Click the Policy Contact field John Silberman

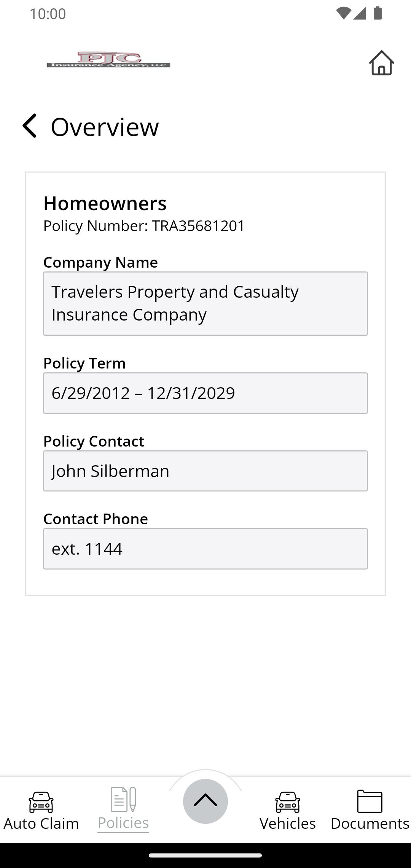(x=205, y=471)
